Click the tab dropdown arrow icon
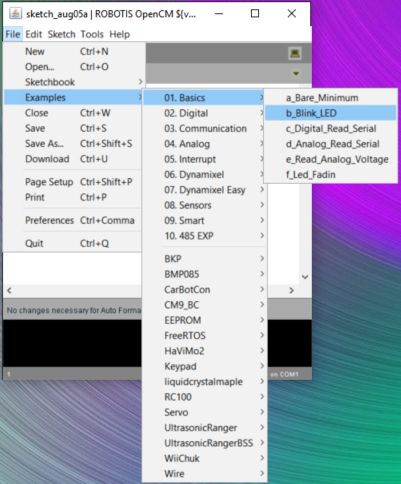The width and height of the screenshot is (401, 484). pos(296,73)
